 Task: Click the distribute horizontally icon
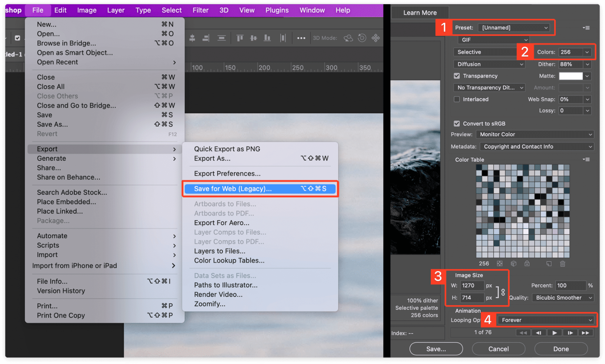coord(283,38)
